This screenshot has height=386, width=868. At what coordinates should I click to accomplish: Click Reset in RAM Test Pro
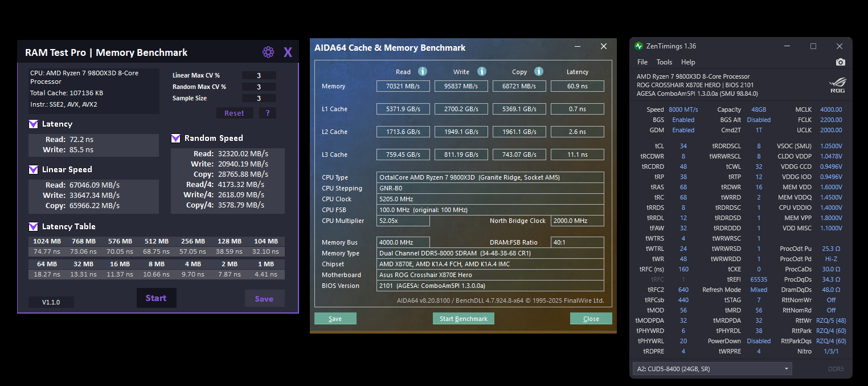coord(234,113)
